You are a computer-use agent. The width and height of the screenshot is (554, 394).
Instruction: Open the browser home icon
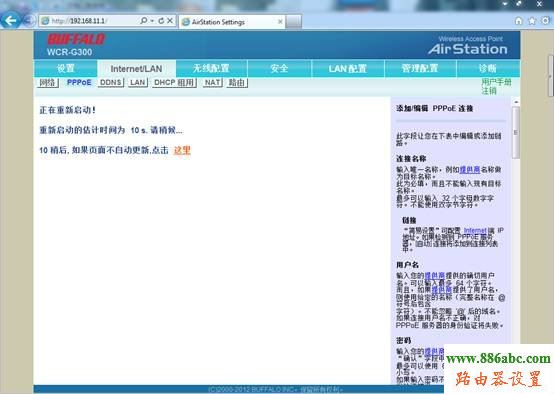tap(518, 21)
